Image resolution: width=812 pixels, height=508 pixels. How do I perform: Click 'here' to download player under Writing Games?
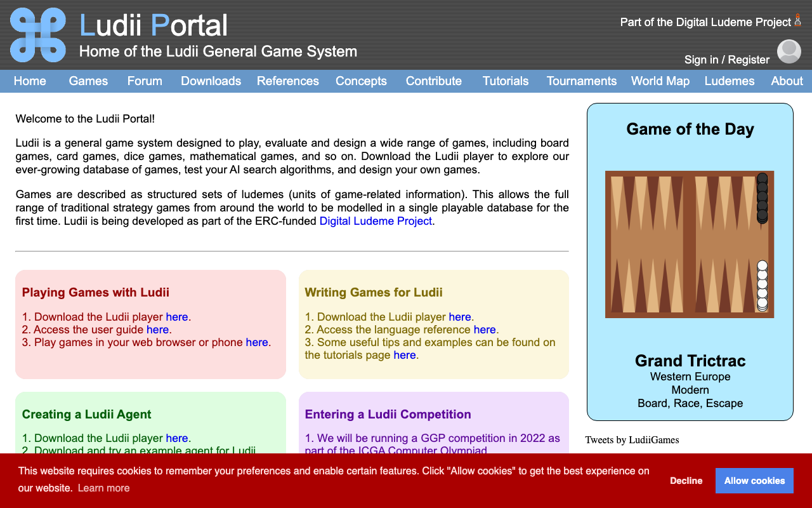pyautogui.click(x=460, y=317)
